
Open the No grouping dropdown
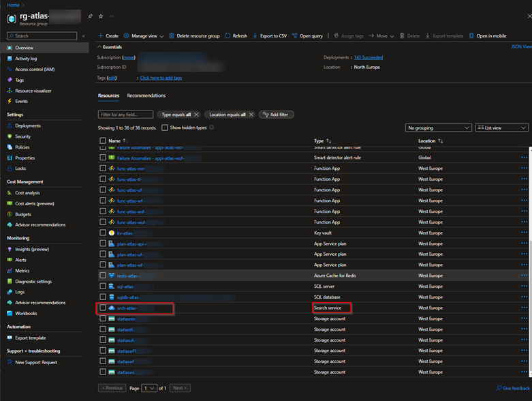pyautogui.click(x=438, y=128)
